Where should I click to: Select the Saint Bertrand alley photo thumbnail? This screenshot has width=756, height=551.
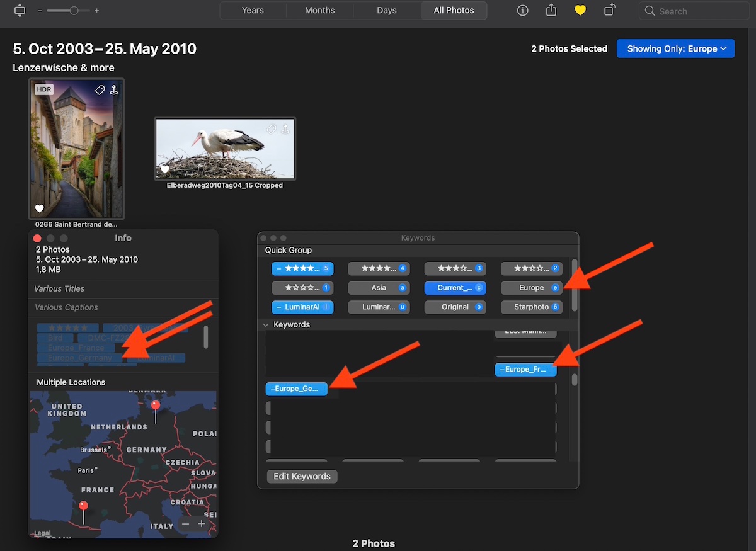[76, 149]
